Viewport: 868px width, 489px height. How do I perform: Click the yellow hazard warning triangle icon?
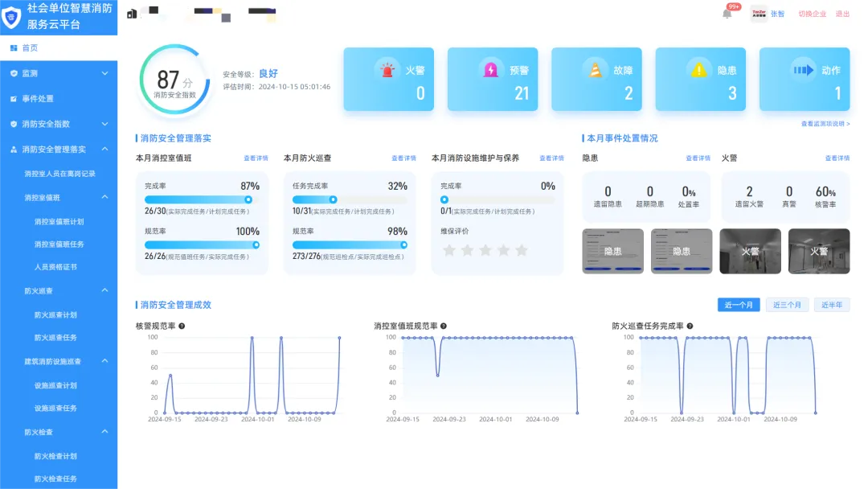[x=699, y=70]
